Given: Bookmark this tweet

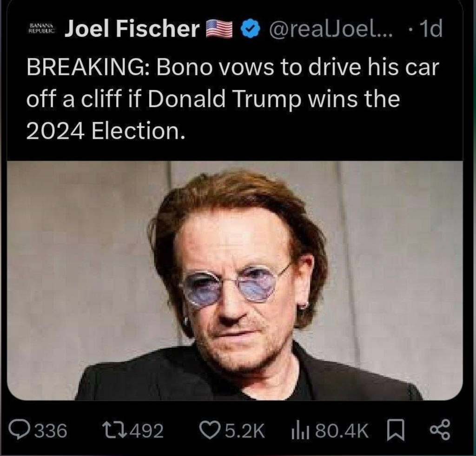Looking at the screenshot, I should (397, 430).
